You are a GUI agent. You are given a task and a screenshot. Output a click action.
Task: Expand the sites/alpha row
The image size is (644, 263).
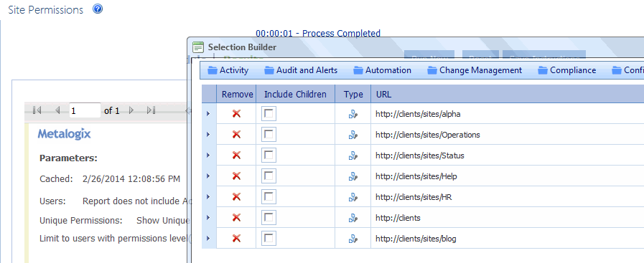click(x=208, y=114)
